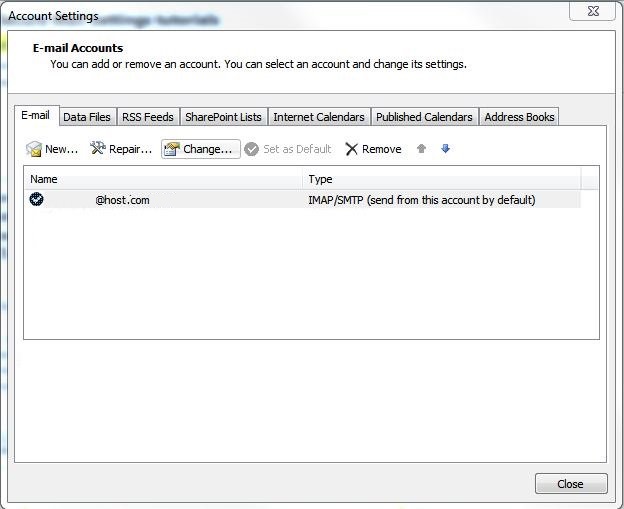Go to the SharePoint Lists tab
Screen dimensions: 624x509
223,117
